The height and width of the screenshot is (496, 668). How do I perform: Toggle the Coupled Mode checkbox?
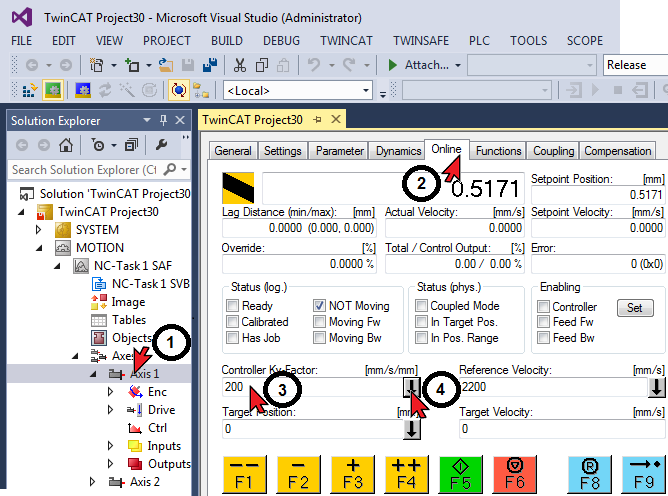421,306
